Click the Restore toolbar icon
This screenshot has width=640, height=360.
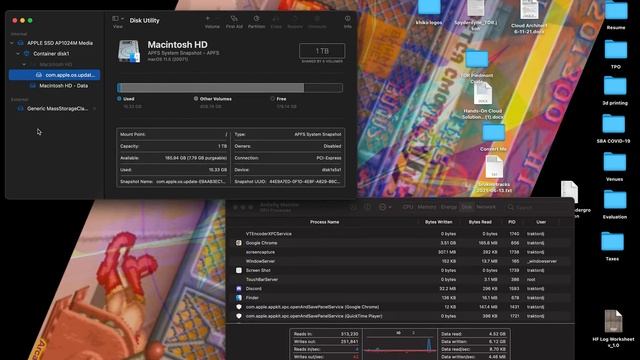coord(295,22)
